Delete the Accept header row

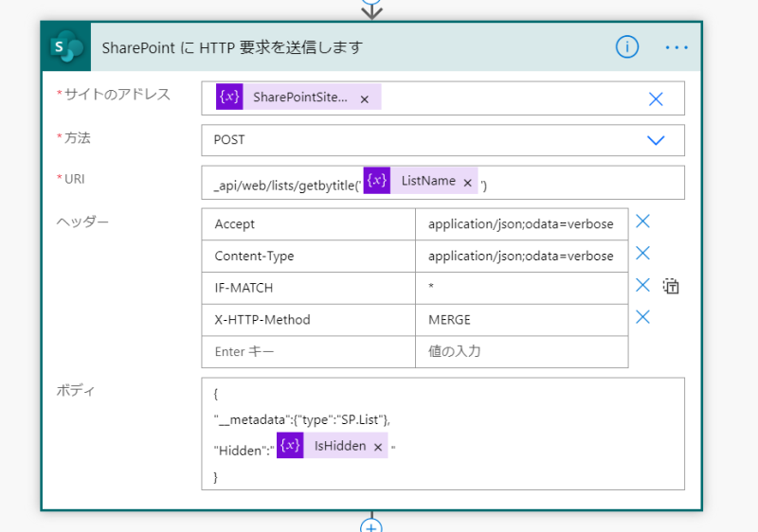(642, 222)
